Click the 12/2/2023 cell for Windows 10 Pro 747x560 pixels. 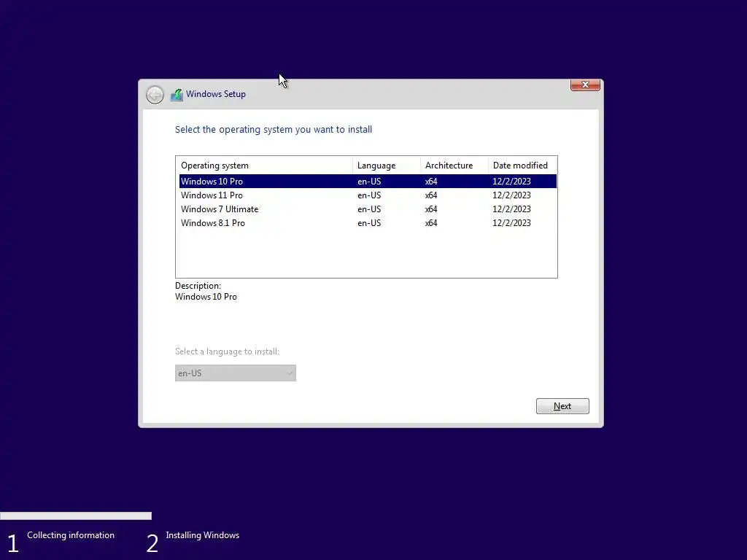pyautogui.click(x=511, y=182)
